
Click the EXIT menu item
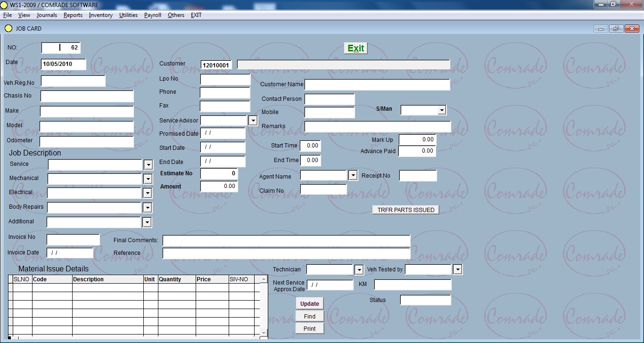(x=196, y=15)
